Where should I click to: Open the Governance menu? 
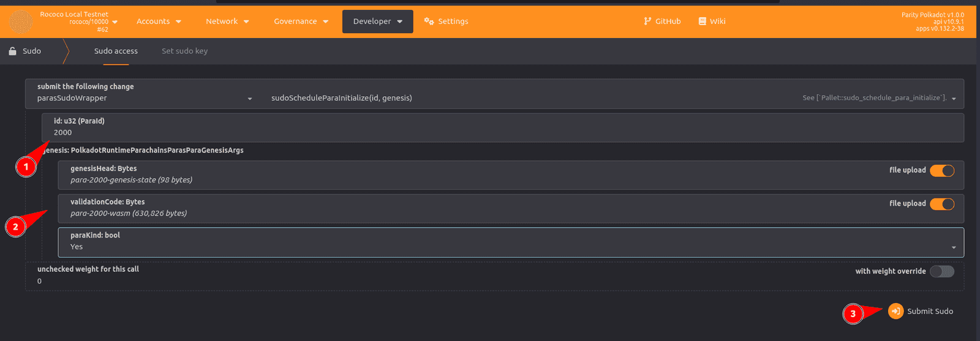[x=301, y=21]
